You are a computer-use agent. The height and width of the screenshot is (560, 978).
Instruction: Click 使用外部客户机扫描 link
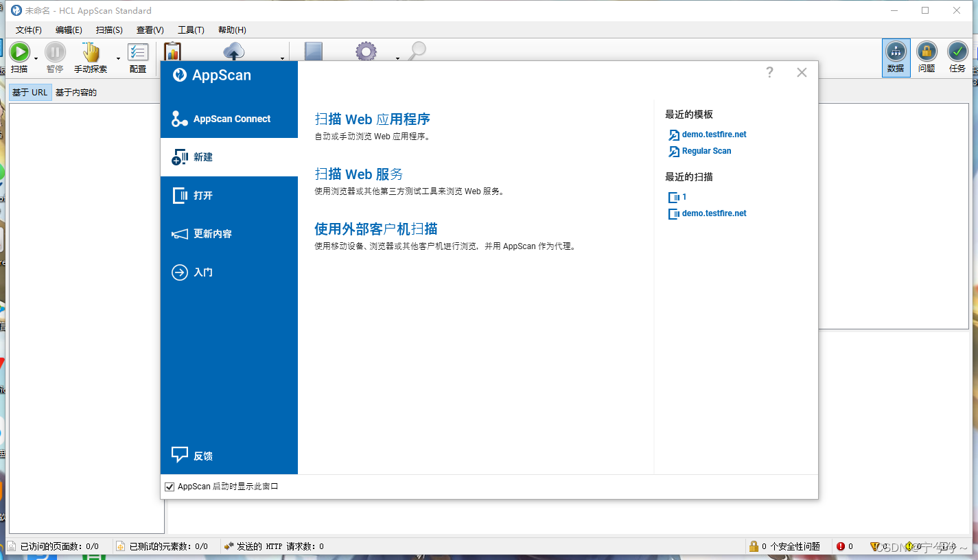(x=376, y=229)
